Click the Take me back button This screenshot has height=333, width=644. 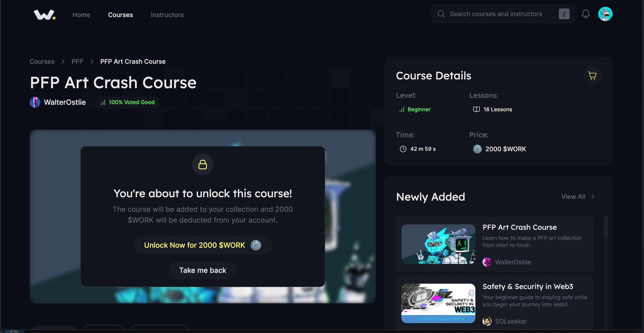(203, 270)
